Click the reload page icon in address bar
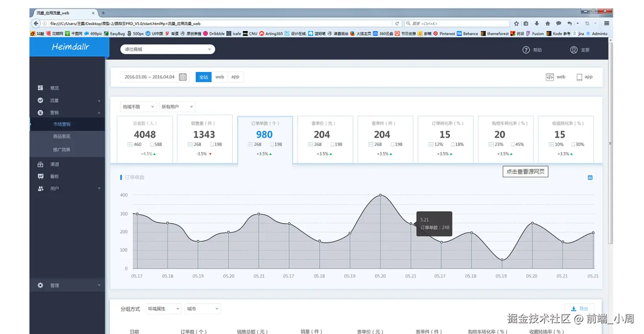Screen dimensions: 644x334 (397, 23)
